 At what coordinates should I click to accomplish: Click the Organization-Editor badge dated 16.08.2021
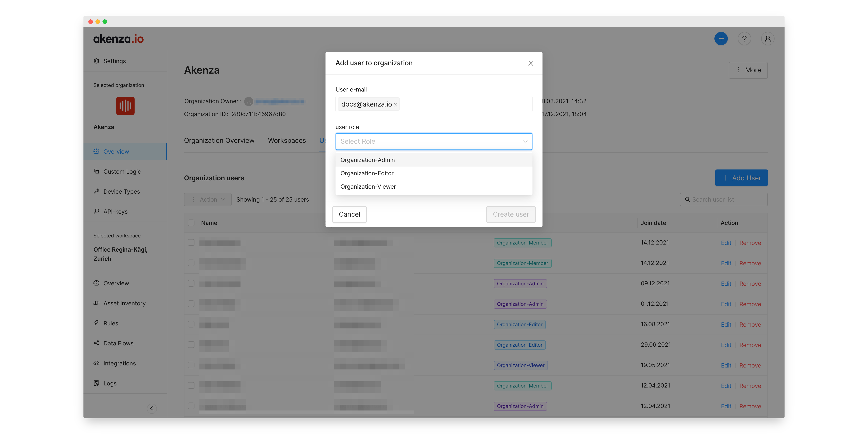[x=519, y=325]
